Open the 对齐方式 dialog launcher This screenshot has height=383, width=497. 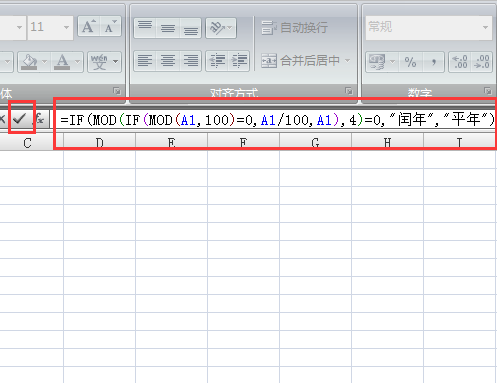click(x=349, y=91)
